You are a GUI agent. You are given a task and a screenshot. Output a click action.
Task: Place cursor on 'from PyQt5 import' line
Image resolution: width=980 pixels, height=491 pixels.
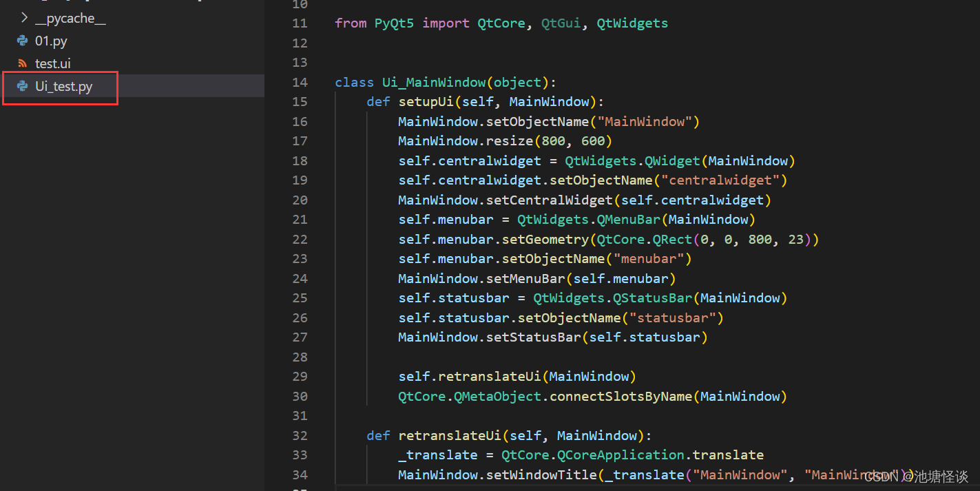pyautogui.click(x=501, y=23)
